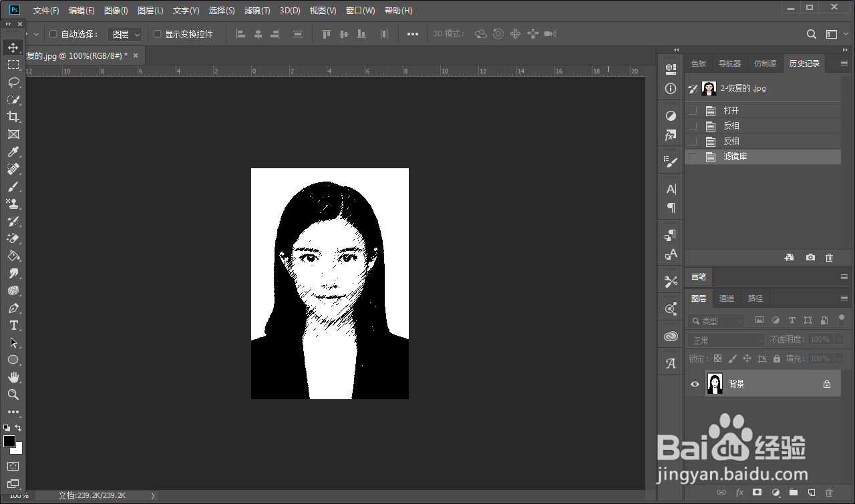Select the Horizontal Type tool

click(13, 325)
